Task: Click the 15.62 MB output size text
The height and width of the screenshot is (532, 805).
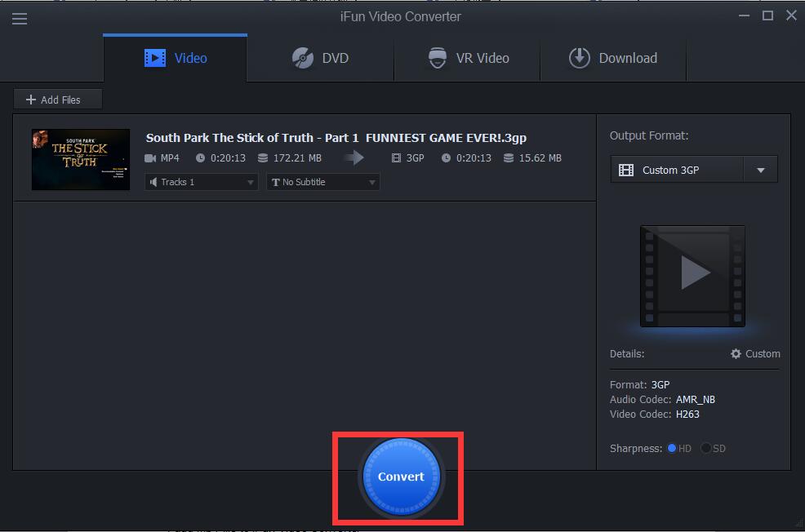Action: point(540,158)
